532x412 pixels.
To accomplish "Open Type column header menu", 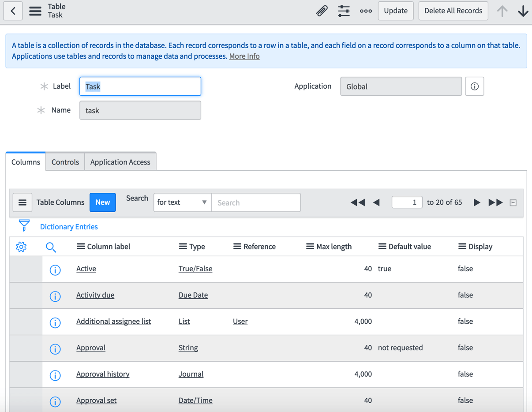I will (183, 247).
